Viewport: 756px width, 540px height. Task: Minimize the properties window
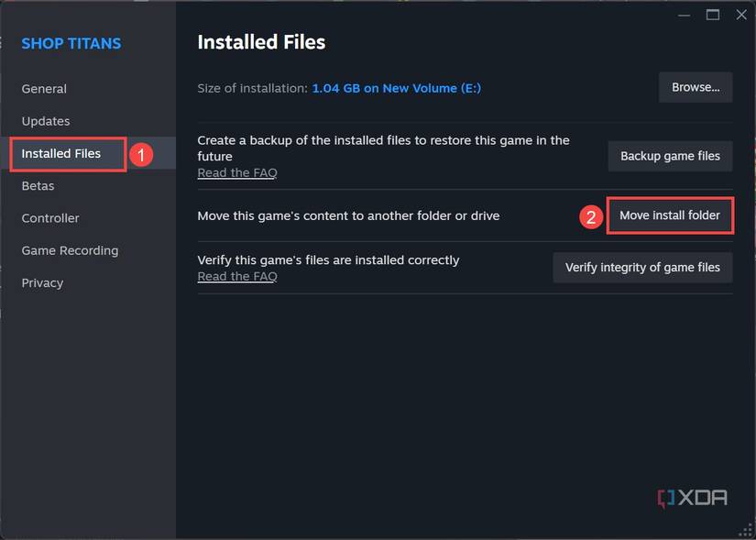coord(684,15)
